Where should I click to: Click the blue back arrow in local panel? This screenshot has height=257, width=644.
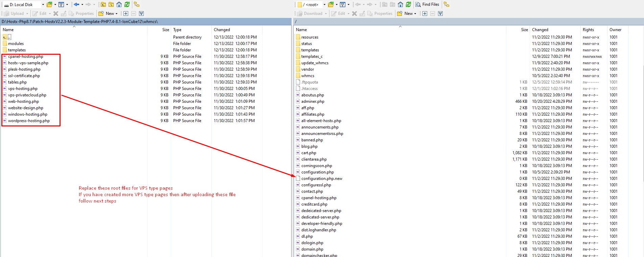[76, 4]
